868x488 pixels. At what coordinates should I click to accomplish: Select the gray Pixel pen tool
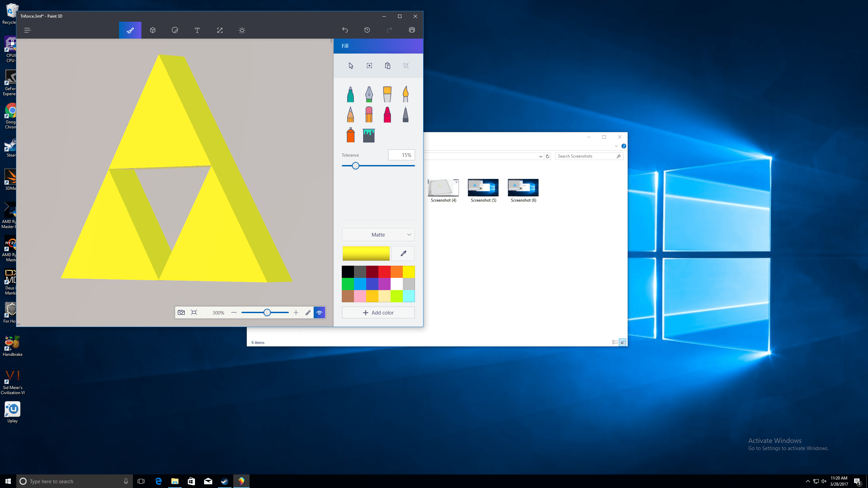point(406,115)
